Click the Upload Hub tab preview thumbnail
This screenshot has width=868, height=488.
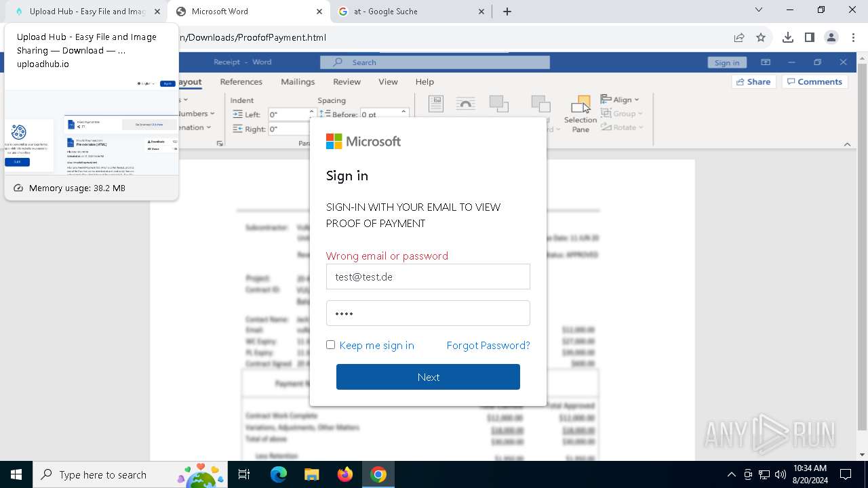[x=92, y=125]
